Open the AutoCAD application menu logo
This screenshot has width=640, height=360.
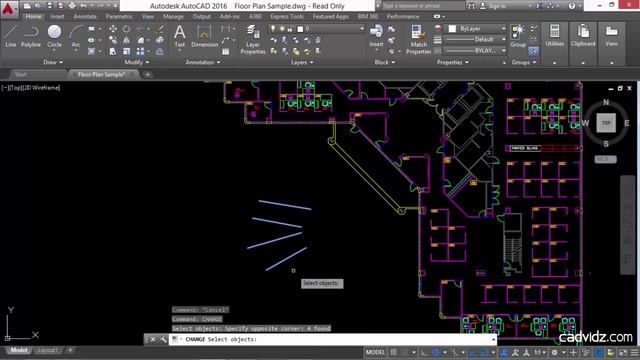click(x=8, y=8)
